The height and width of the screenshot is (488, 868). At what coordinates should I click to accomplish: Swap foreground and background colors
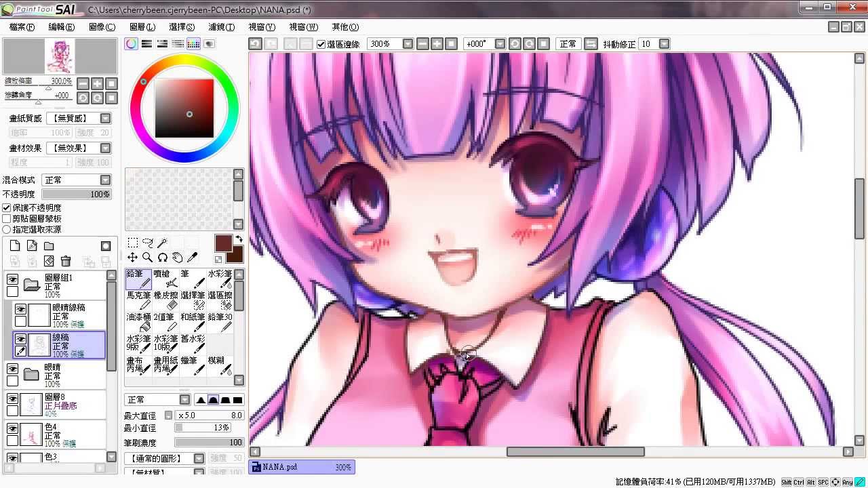[x=239, y=239]
